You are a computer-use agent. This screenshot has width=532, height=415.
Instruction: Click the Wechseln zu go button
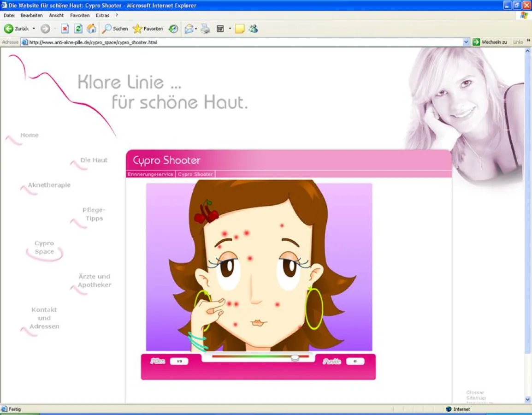click(x=490, y=42)
